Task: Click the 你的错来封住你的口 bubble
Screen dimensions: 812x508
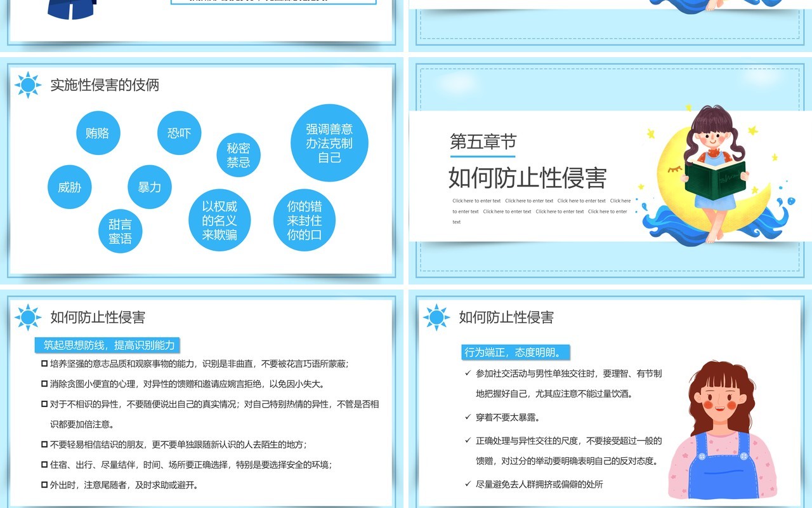Action: point(304,220)
